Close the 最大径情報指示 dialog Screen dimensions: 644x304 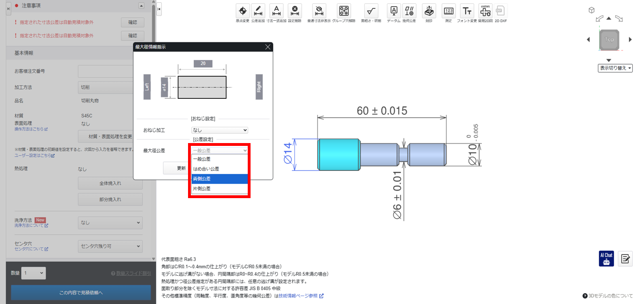coord(268,47)
